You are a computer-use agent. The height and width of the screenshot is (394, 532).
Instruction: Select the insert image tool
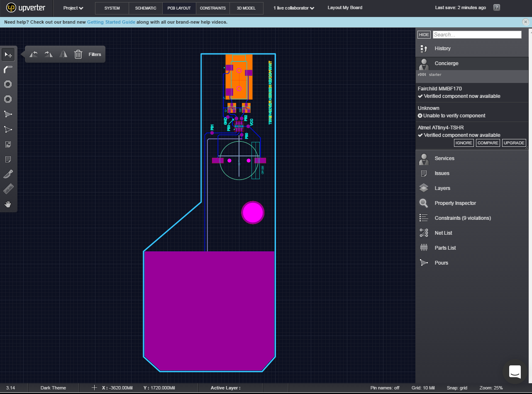pos(8,144)
